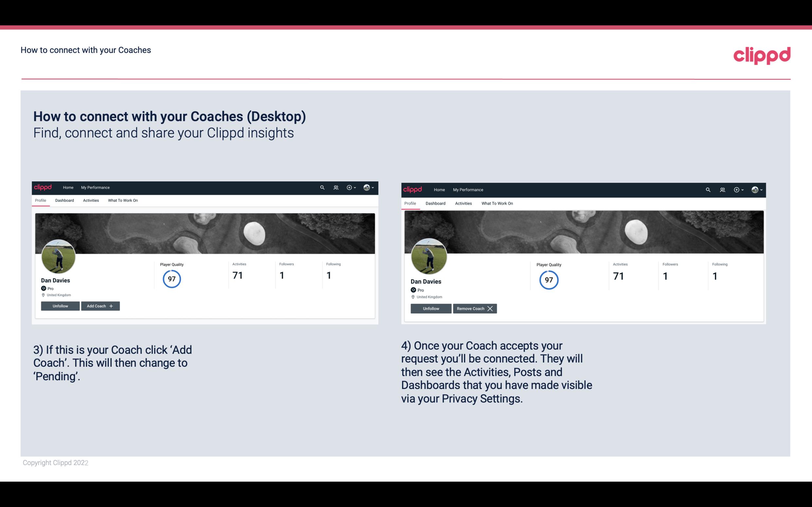Select the 'Dashboard' tab in left screenshot
Image resolution: width=812 pixels, height=507 pixels.
(x=64, y=200)
